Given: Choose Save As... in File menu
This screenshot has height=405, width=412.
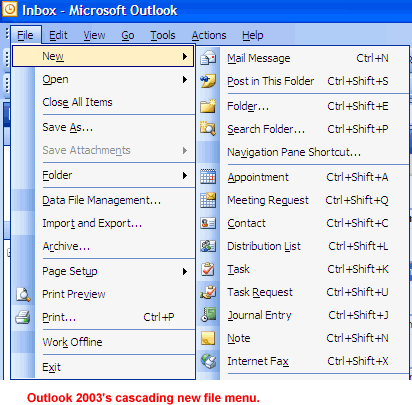Looking at the screenshot, I should coord(103,127).
